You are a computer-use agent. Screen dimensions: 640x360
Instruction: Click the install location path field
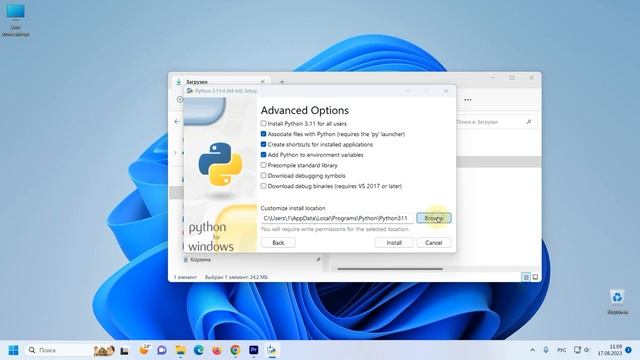(x=337, y=218)
